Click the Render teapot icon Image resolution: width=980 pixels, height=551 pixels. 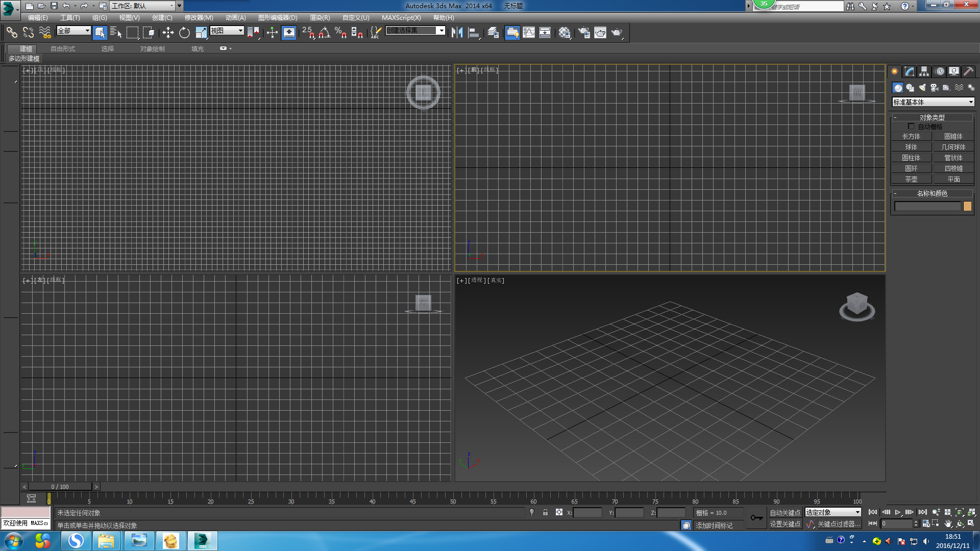click(617, 33)
